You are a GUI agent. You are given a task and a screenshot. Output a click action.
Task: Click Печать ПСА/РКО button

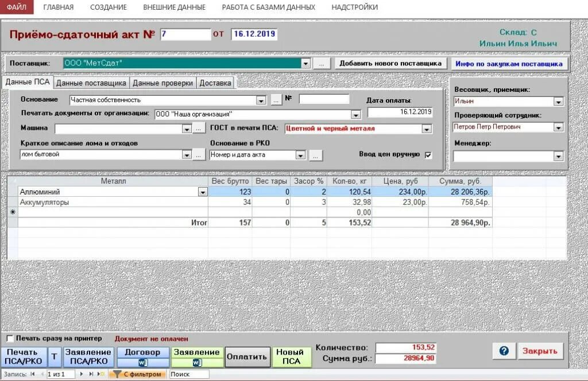[x=23, y=357]
